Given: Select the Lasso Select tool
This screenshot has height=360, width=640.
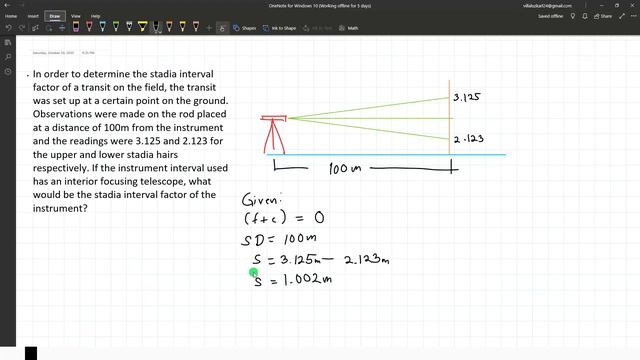Looking at the screenshot, I should [49, 28].
